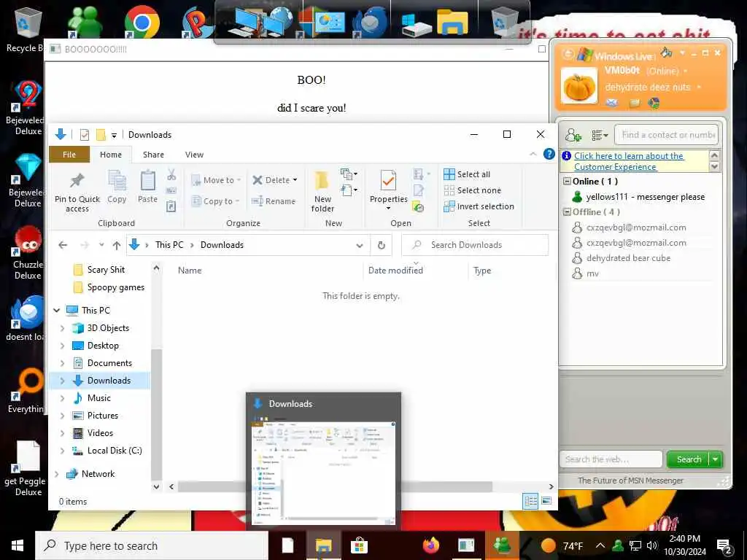Click the Rename ribbon button
Image resolution: width=747 pixels, height=560 pixels.
(x=274, y=201)
